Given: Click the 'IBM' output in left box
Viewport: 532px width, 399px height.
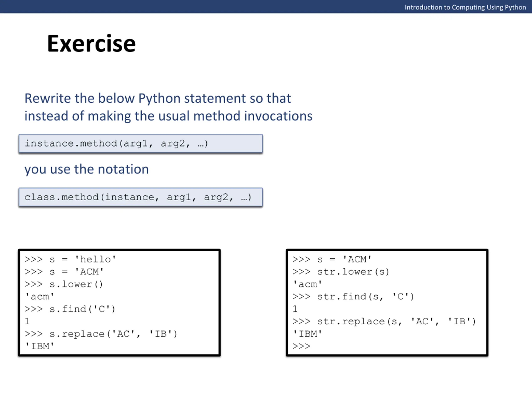Looking at the screenshot, I should pos(39,346).
